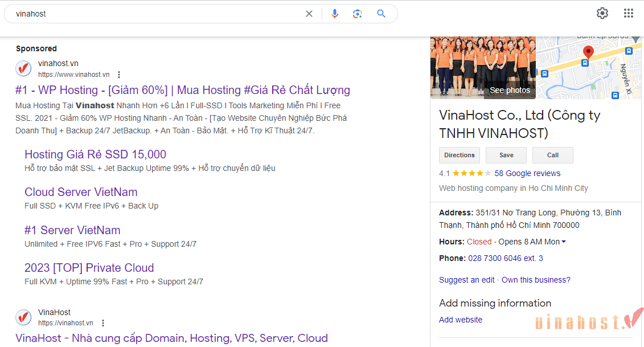Click the Closed hours status text
644x347 pixels.
pyautogui.click(x=479, y=242)
